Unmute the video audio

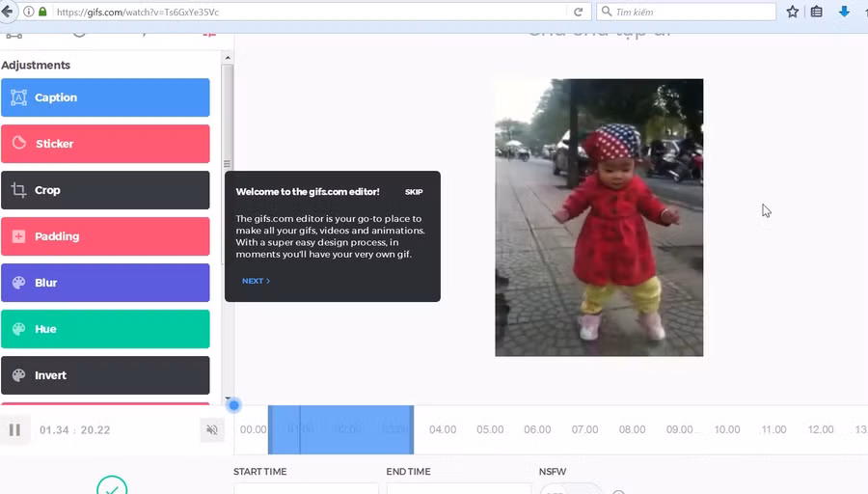212,430
